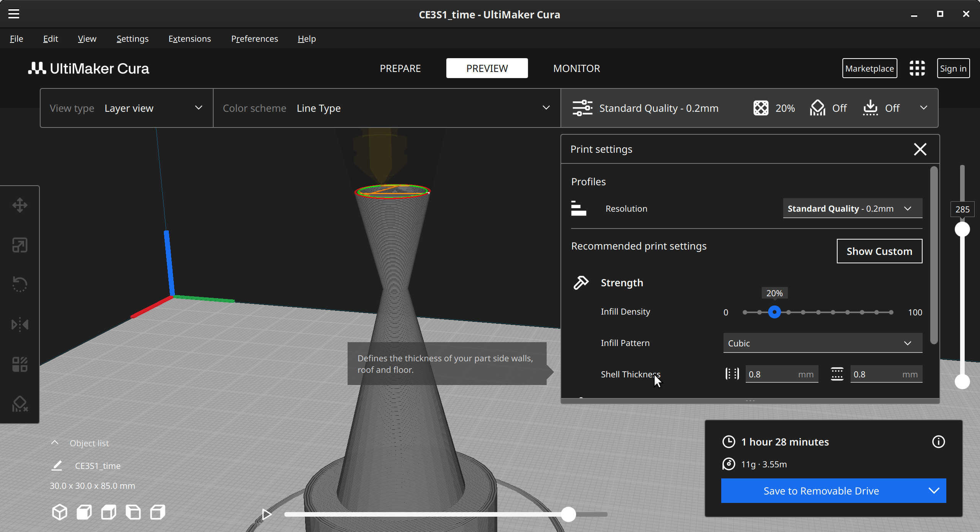Open the Per Model Settings tool
Viewport: 980px width, 532px height.
pos(20,364)
